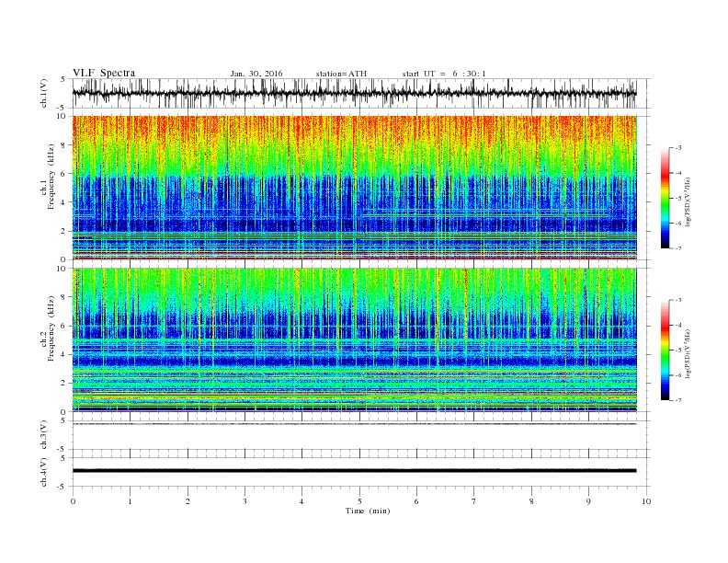Click the "10" tick at the time axis end
This screenshot has width=728, height=563.
(646, 501)
